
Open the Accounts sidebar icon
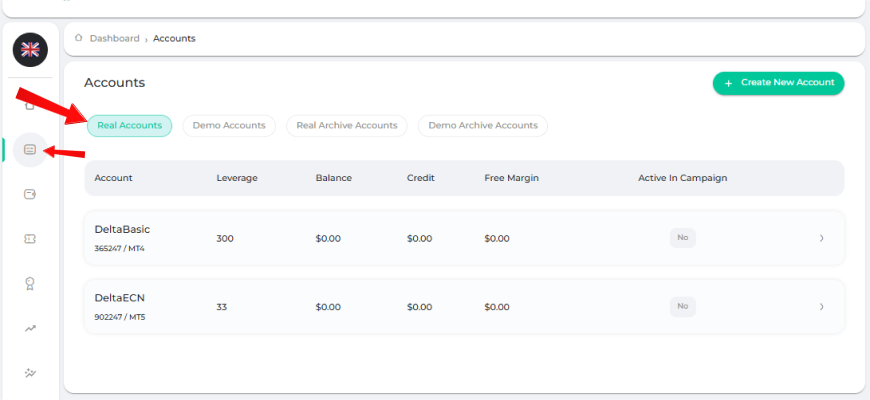(30, 149)
